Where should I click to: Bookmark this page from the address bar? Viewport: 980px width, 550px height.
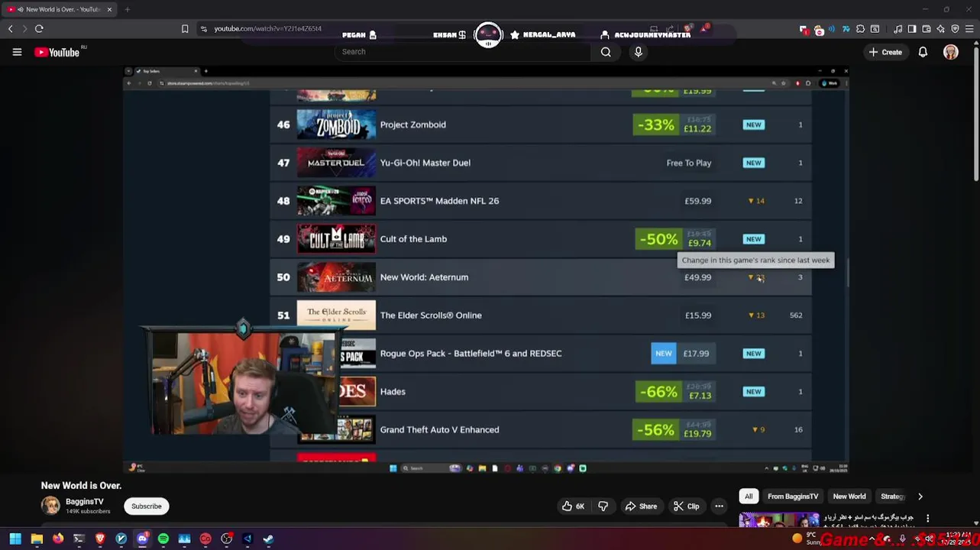tap(185, 28)
